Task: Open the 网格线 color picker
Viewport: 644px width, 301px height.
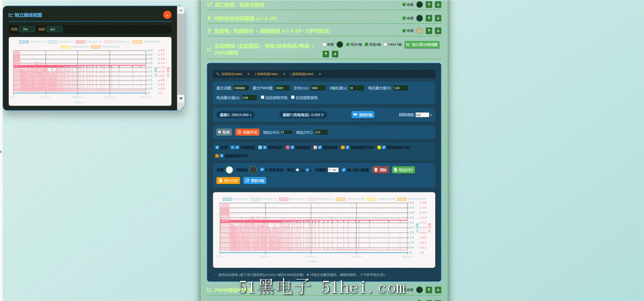Action: (253, 170)
